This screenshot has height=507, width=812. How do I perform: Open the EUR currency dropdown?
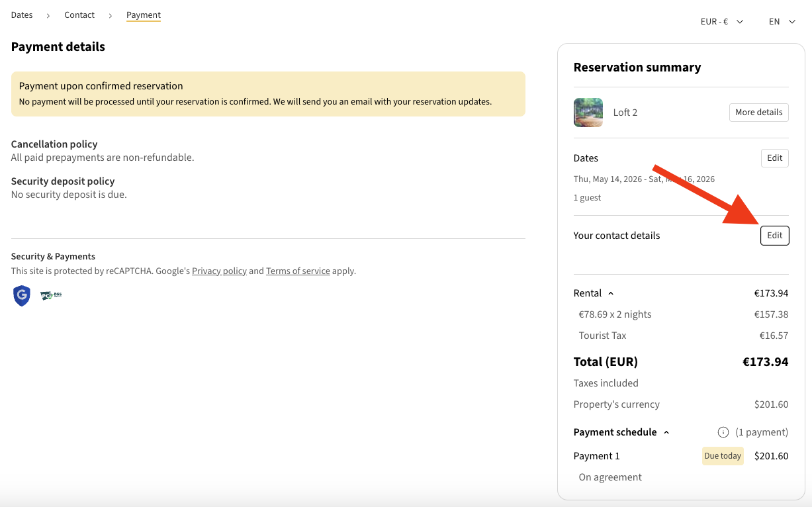(721, 22)
